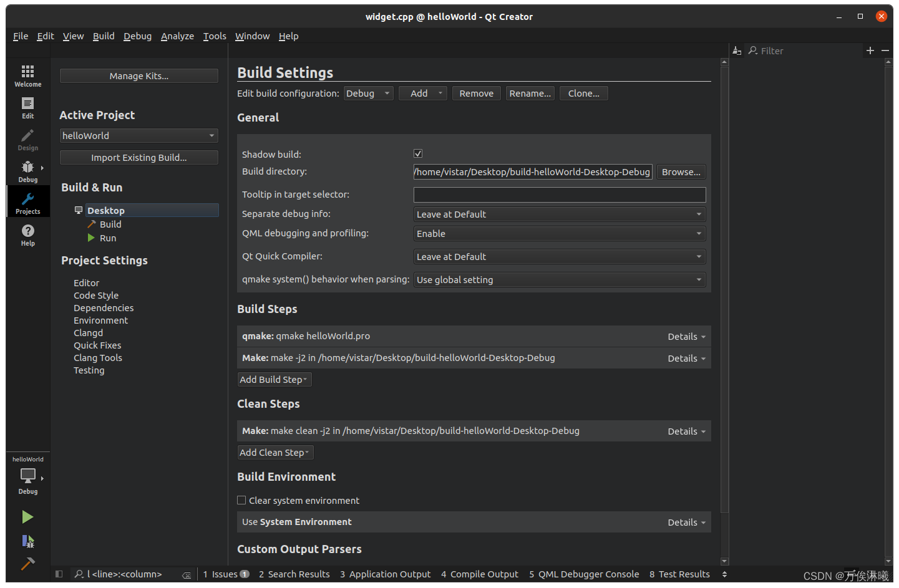This screenshot has width=899, height=588.
Task: Click Rename configuration button
Action: tap(530, 94)
